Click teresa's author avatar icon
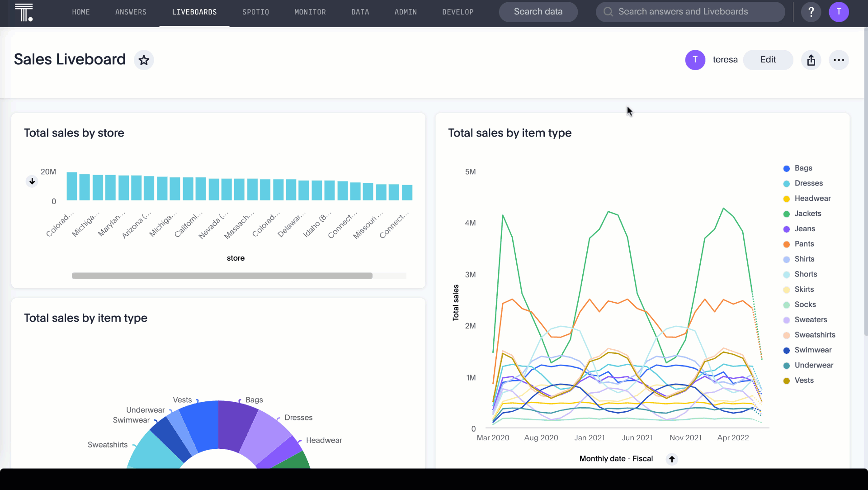 (695, 60)
